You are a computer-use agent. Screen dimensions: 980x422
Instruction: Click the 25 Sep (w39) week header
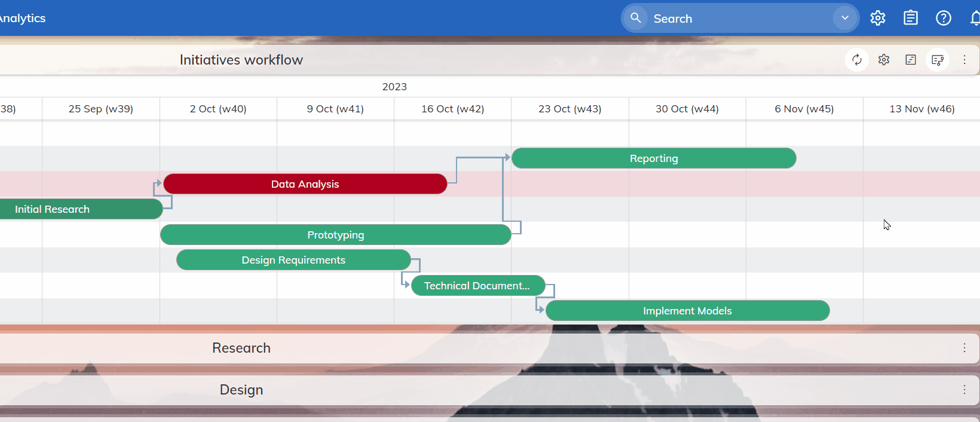101,109
